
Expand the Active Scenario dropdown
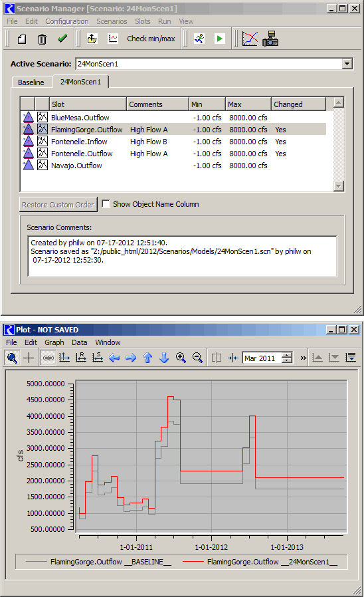(347, 64)
